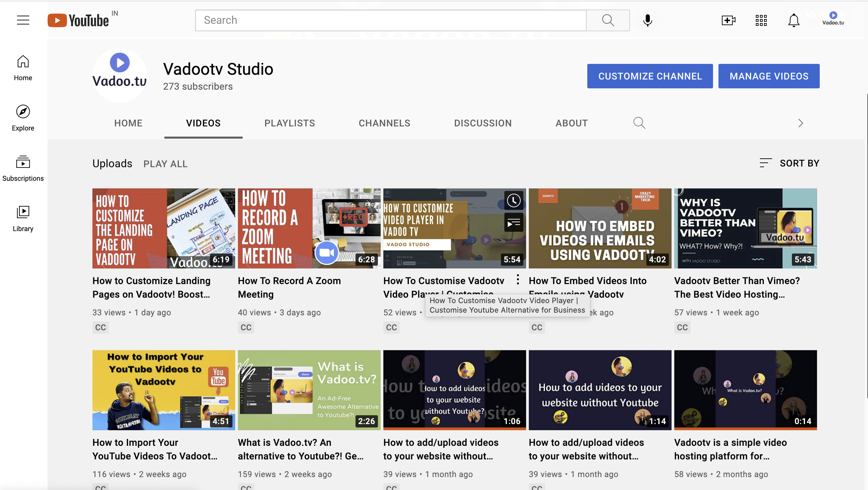Open the SORT BY dropdown
868x490 pixels.
(789, 163)
